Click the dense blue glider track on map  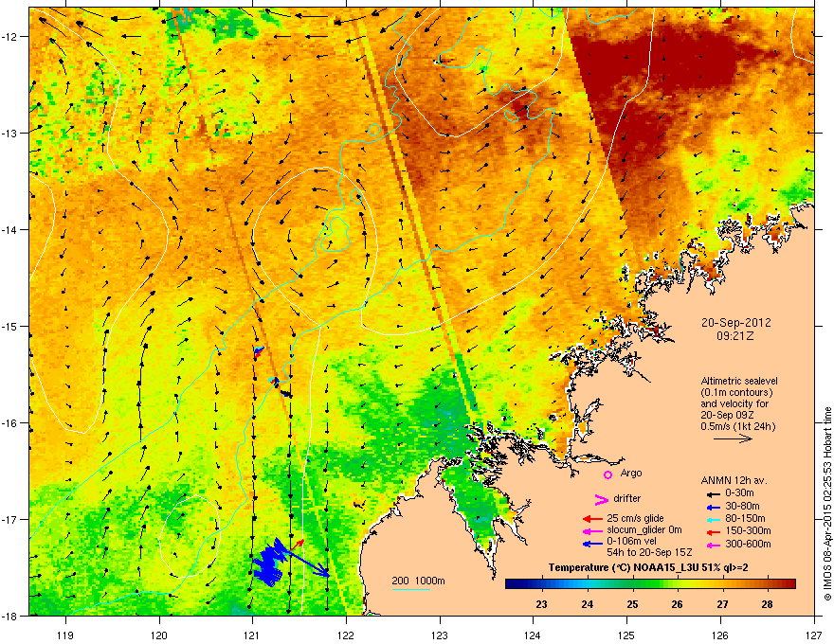270,564
